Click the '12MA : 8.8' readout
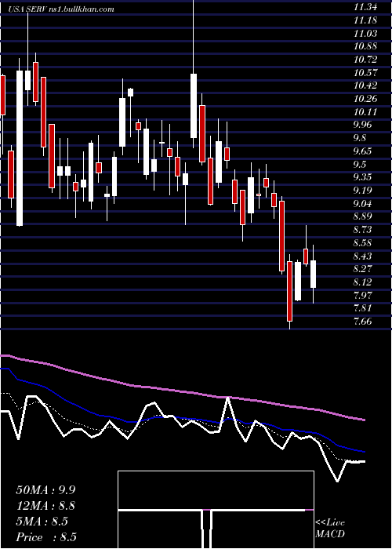The height and width of the screenshot is (549, 392). (x=45, y=506)
